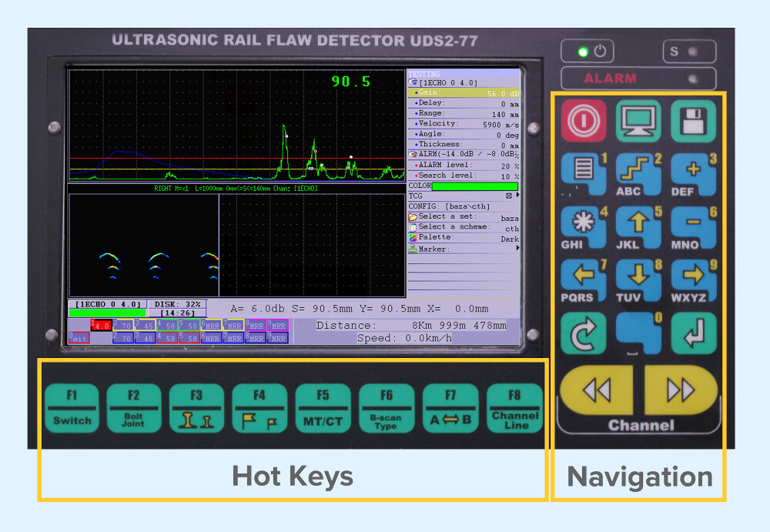Switch to next channel with yellow forward key
770x532 pixels.
tap(681, 390)
